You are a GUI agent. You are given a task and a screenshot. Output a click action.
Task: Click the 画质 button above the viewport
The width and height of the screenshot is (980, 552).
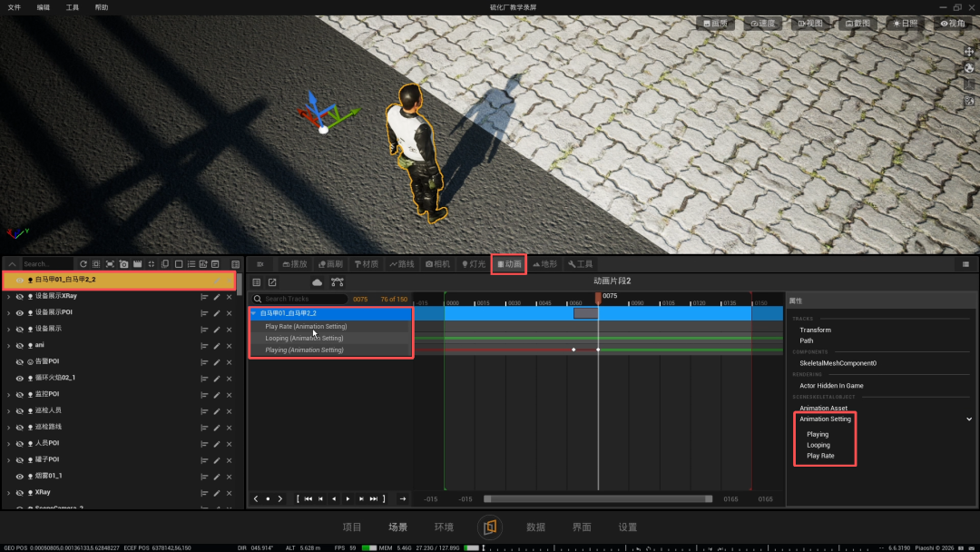[716, 24]
